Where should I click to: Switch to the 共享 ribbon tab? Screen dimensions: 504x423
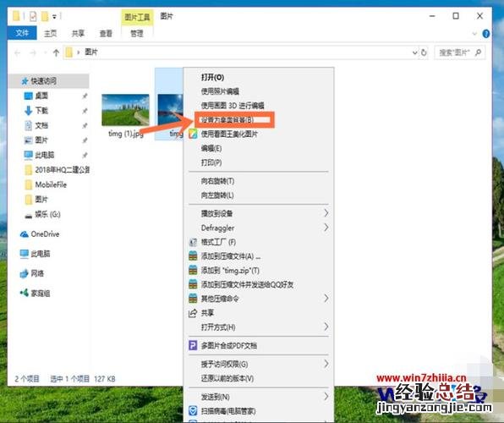[78, 33]
